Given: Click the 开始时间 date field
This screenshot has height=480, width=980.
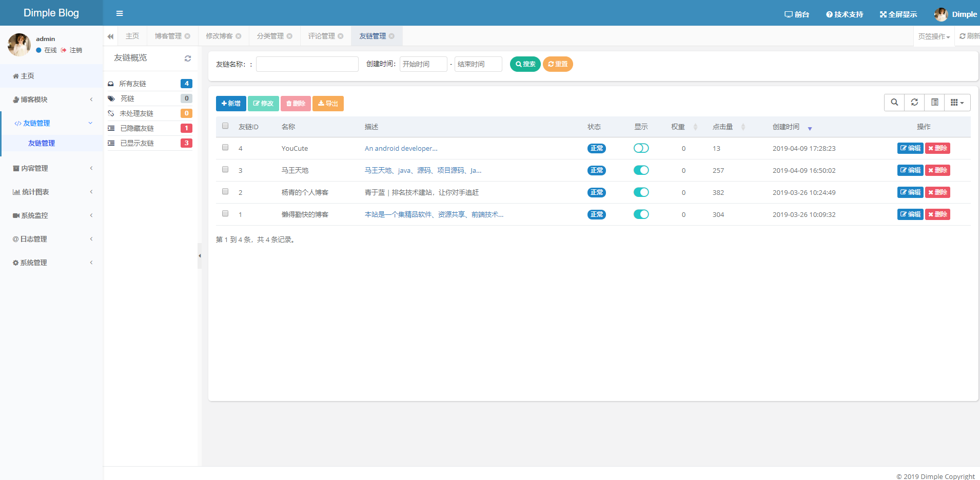Looking at the screenshot, I should coord(423,64).
